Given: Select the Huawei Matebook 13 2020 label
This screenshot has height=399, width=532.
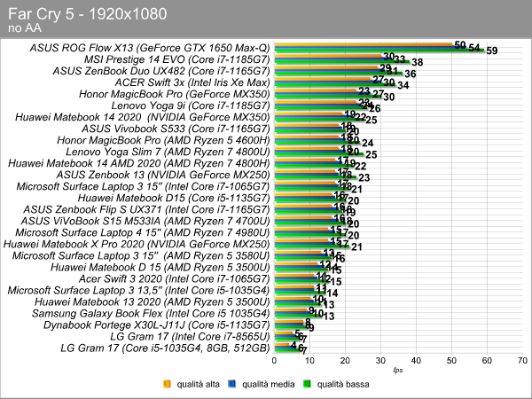Looking at the screenshot, I should tap(153, 301).
